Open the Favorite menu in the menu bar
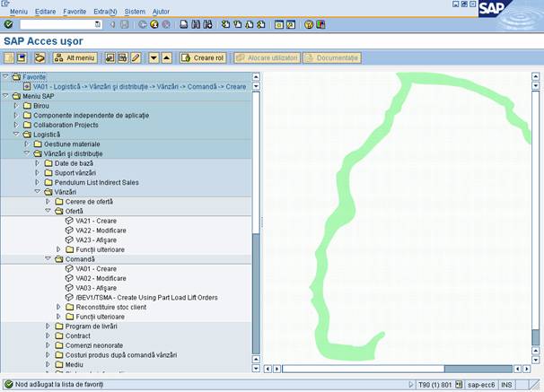Screen dimensions: 544x392 (75, 12)
